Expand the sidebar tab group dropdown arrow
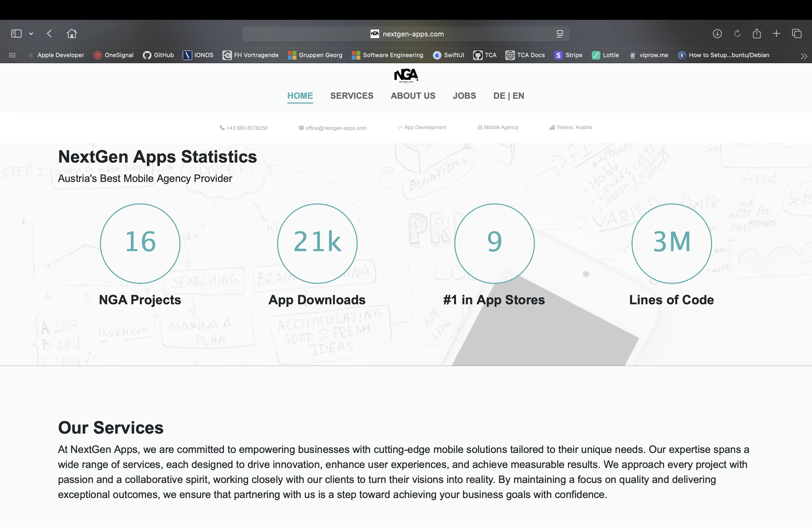The width and height of the screenshot is (812, 527). (31, 34)
